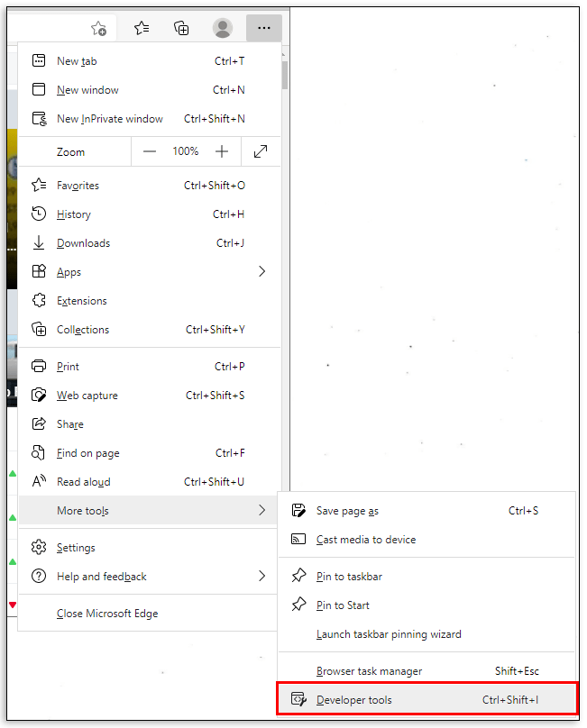
Task: Click the Cast media to device icon
Action: [x=298, y=540]
